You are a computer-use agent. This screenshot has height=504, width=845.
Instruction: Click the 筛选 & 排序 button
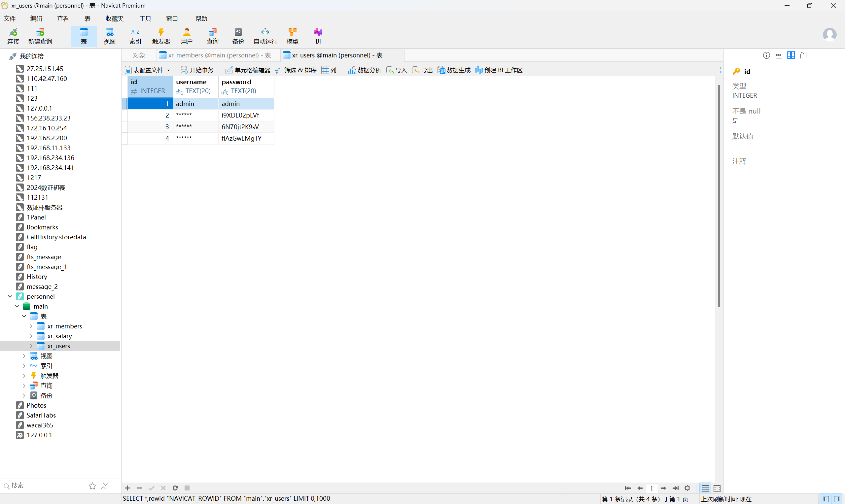tap(296, 70)
